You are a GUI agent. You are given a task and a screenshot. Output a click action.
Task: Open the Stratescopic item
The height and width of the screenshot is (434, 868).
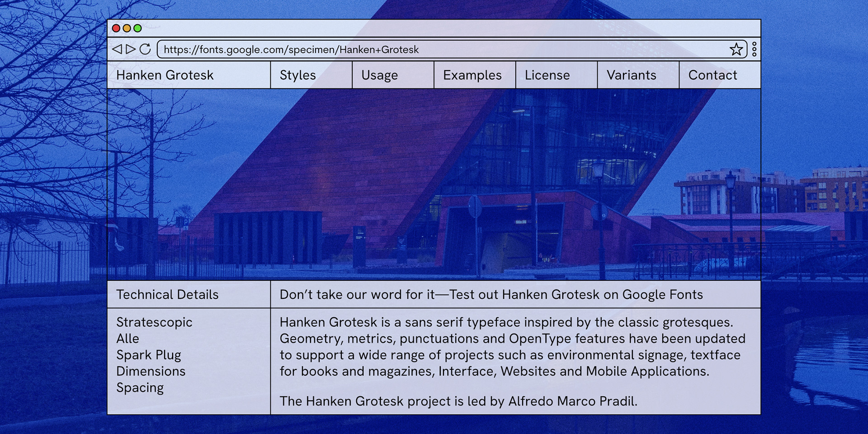click(154, 322)
